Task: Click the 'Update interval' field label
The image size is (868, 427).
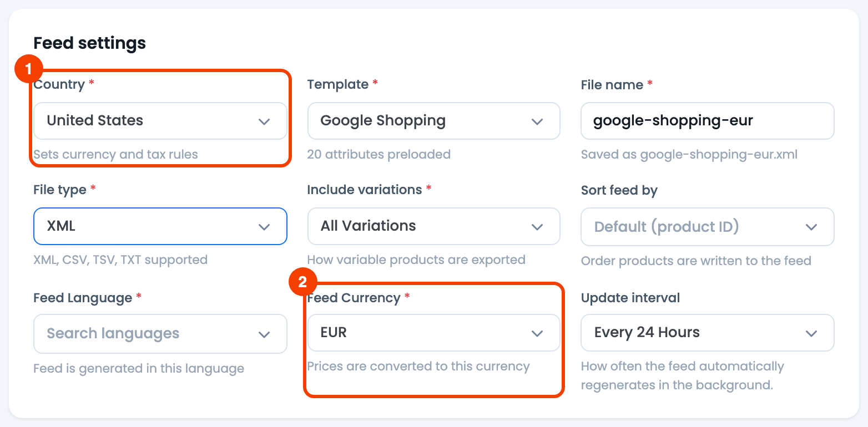Action: [630, 298]
